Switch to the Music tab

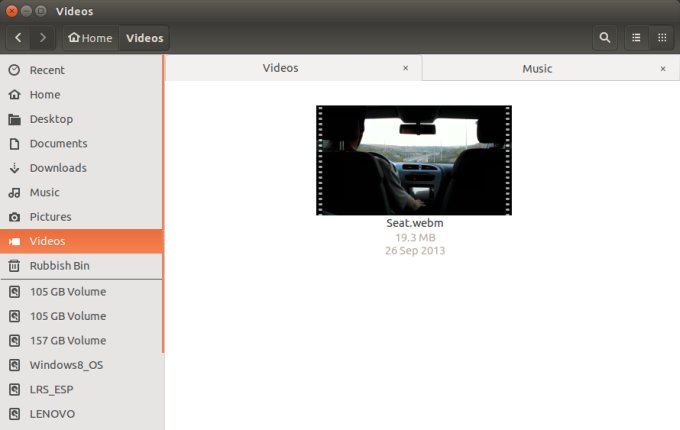[x=551, y=68]
